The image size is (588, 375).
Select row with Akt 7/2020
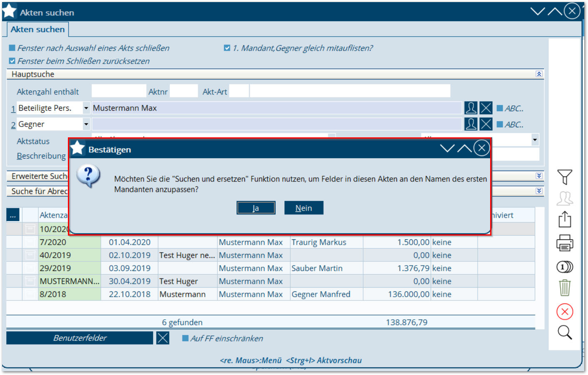[x=271, y=242]
